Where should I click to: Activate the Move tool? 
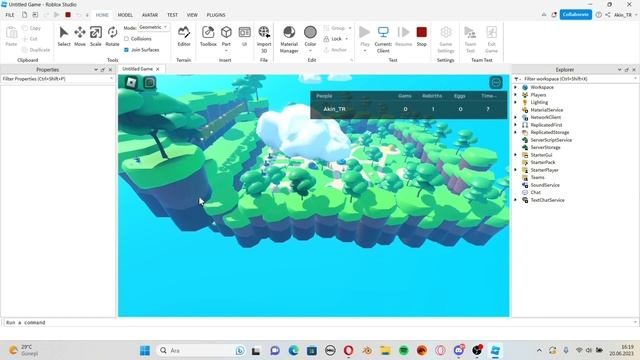80,36
